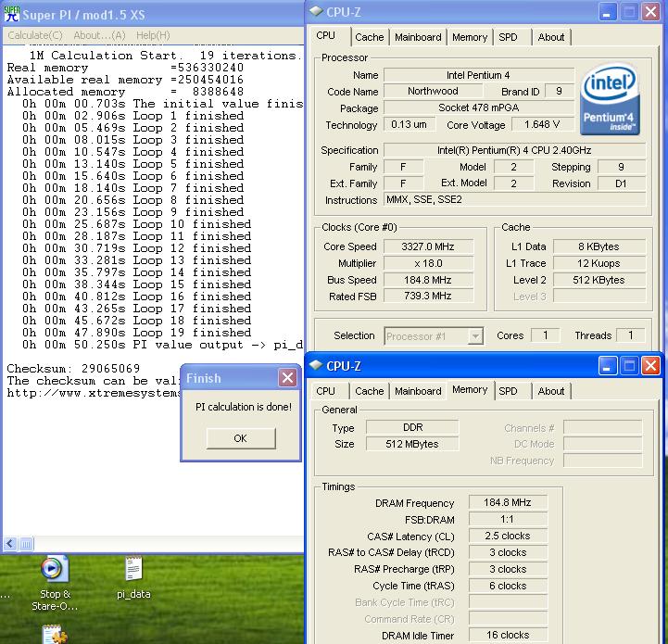
Task: Click the Code Name field Northwood
Action: 433,91
